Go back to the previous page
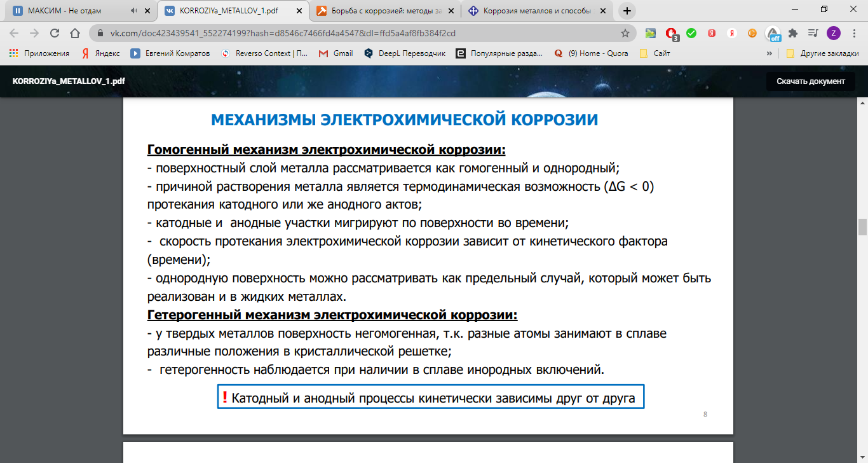The image size is (868, 463). pyautogui.click(x=14, y=33)
